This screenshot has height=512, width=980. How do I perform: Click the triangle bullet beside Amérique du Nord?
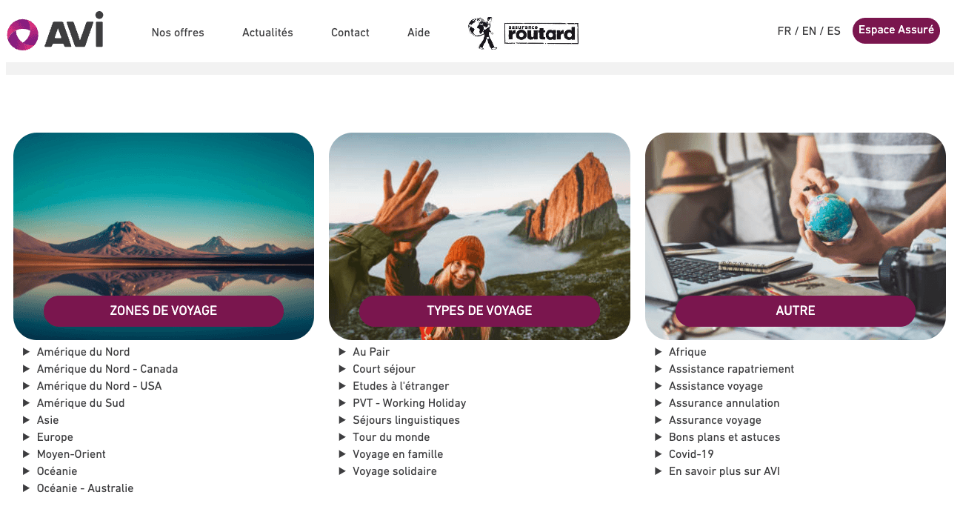click(x=27, y=352)
